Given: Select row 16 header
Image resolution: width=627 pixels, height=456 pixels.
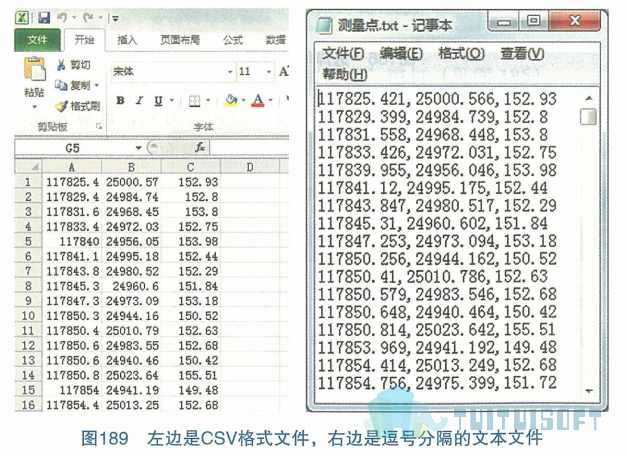Looking at the screenshot, I should pos(28,405).
